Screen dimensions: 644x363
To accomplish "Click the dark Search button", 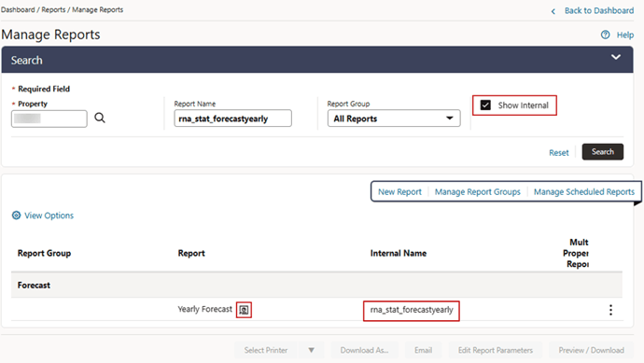I will (x=603, y=152).
